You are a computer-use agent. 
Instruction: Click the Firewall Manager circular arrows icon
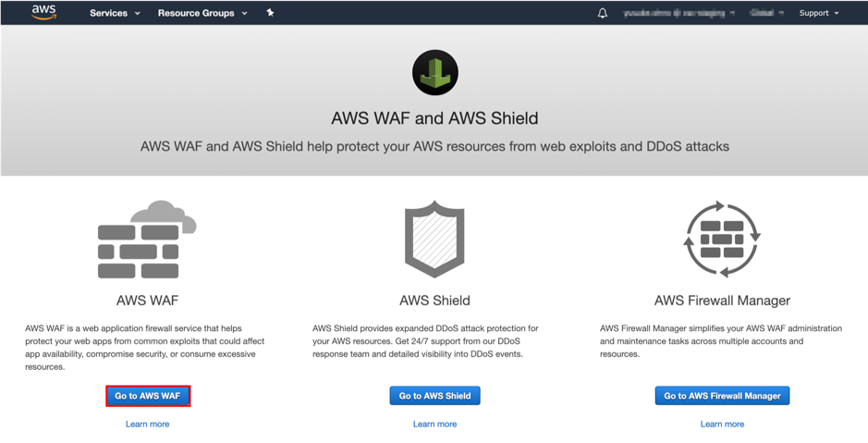click(x=722, y=240)
